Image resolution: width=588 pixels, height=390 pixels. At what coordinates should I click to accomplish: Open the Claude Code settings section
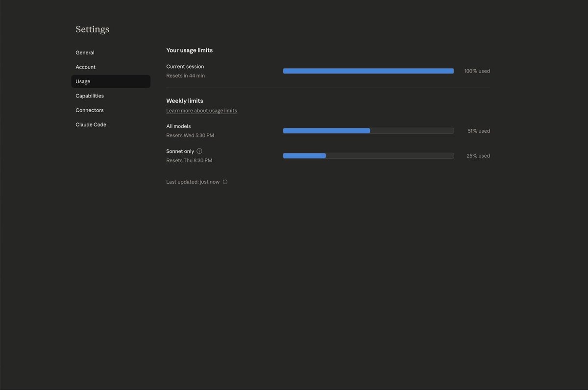coord(111,124)
